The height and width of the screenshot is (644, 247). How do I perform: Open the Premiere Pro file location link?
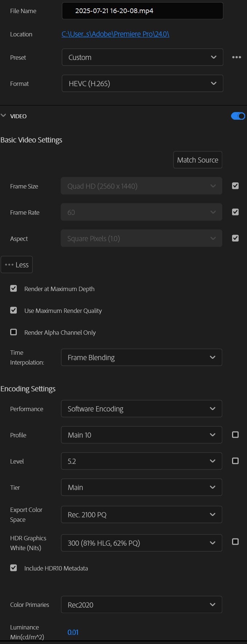(115, 34)
